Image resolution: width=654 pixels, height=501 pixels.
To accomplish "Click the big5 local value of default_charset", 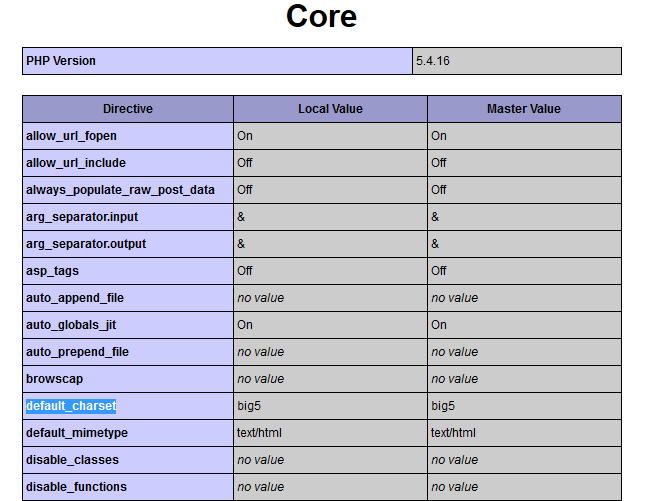I will 249,406.
